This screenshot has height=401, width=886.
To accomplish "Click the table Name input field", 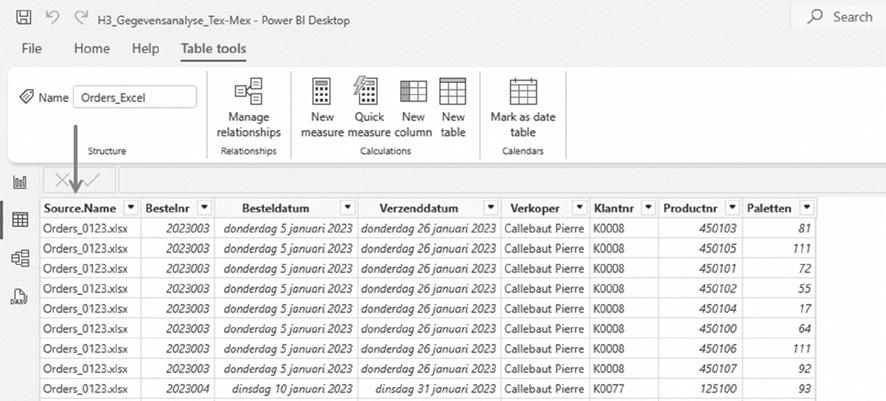I will coord(135,97).
